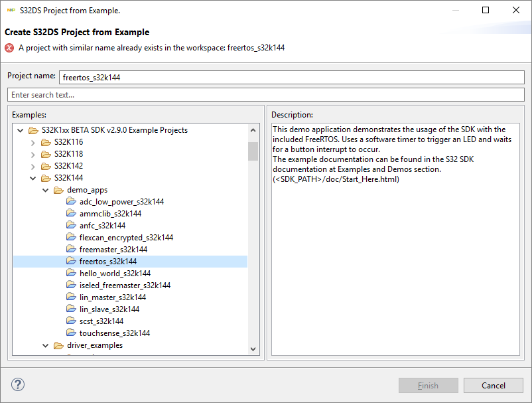Click the adc_low_power_s32k144 project icon
The height and width of the screenshot is (403, 532).
click(x=71, y=202)
